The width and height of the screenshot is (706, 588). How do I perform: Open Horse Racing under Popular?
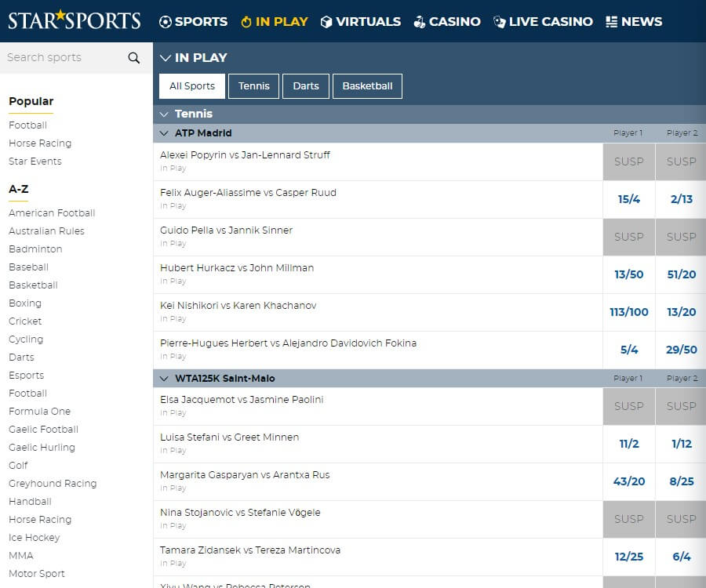coord(40,143)
